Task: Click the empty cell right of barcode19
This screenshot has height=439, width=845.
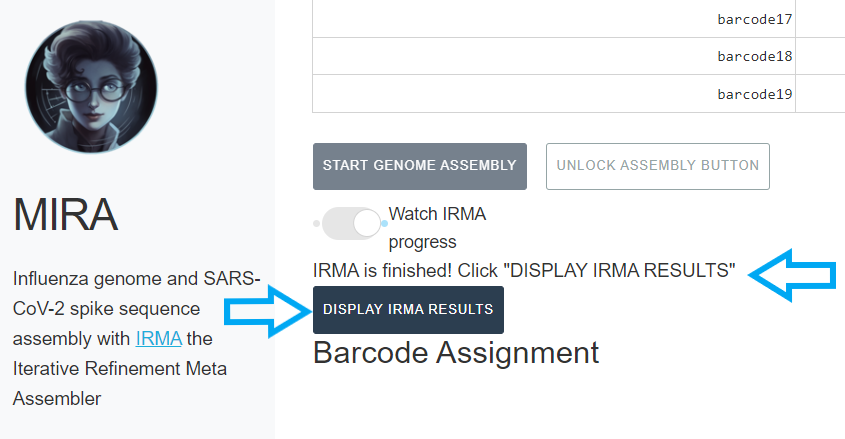Action: [820, 94]
